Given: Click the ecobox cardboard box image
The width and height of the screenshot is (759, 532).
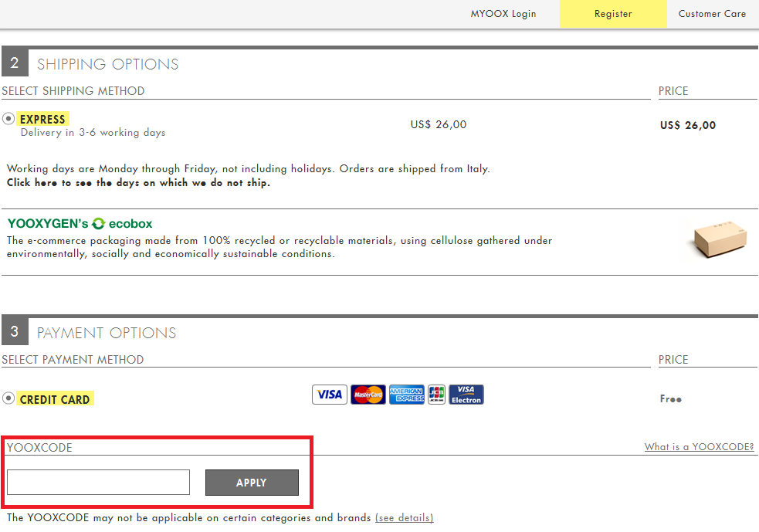Looking at the screenshot, I should pyautogui.click(x=720, y=239).
